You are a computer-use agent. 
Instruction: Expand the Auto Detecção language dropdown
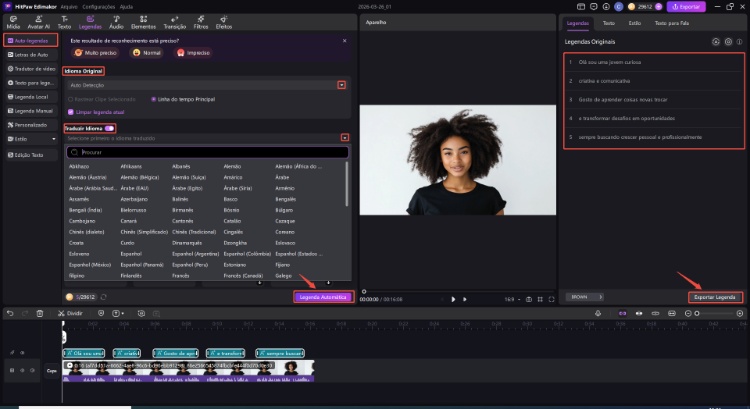pos(342,85)
